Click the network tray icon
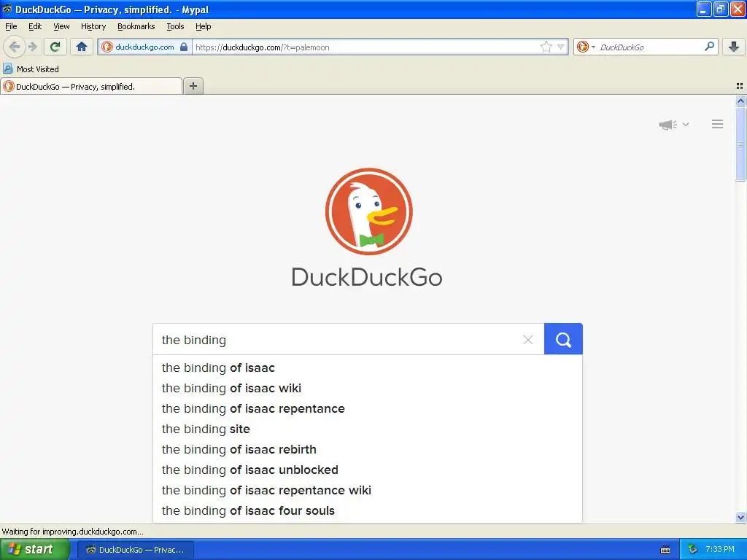 [x=692, y=550]
